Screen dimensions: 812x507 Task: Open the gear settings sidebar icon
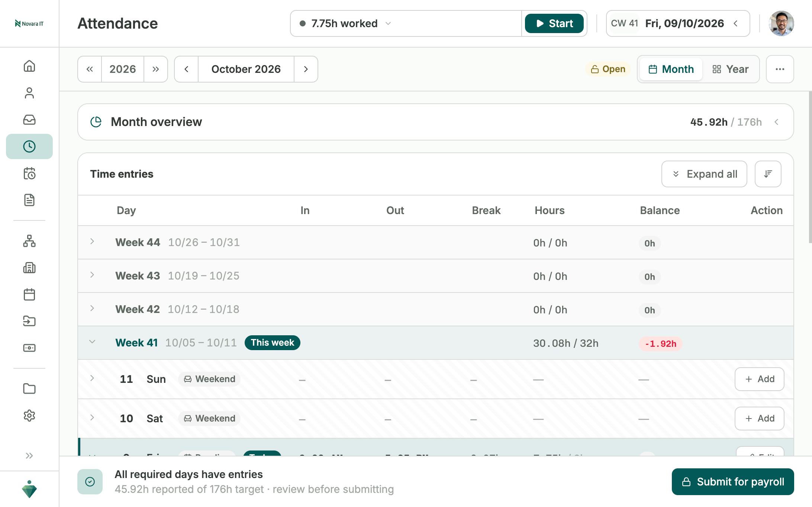pyautogui.click(x=29, y=416)
